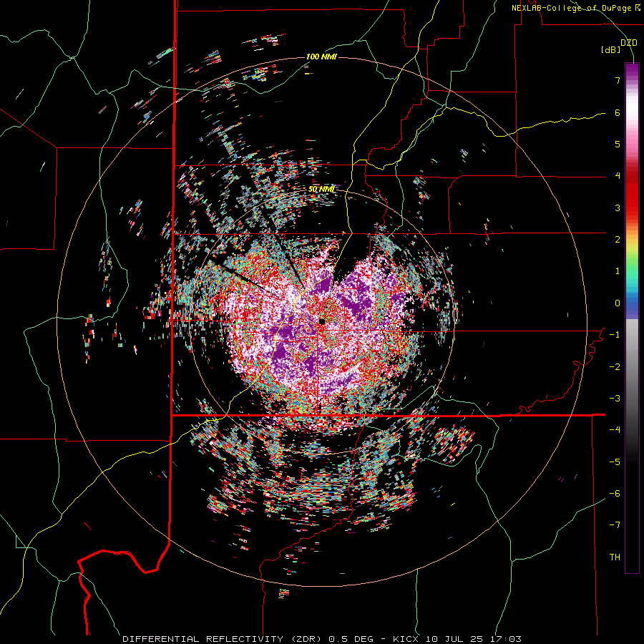Click the -4 value on color scale
Viewport: 644px width, 644px height.
(x=615, y=430)
